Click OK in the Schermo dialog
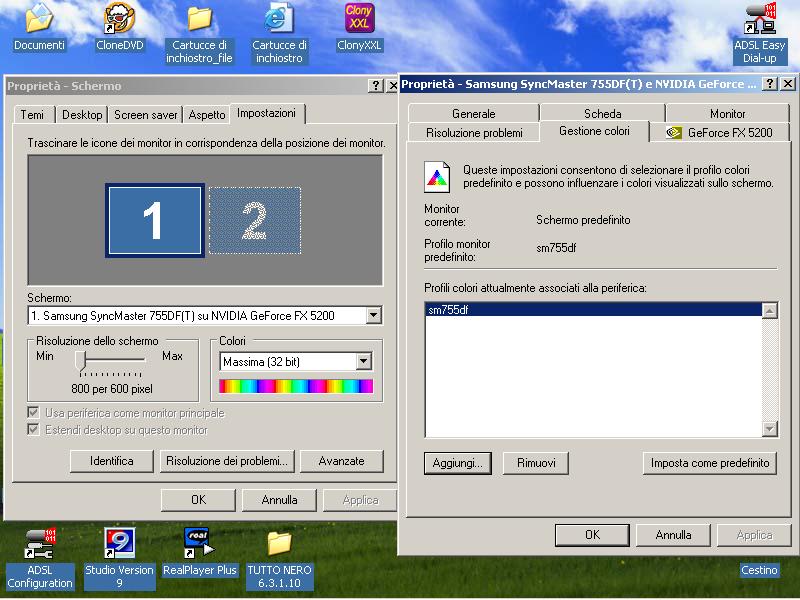The image size is (800, 600). pos(198,500)
